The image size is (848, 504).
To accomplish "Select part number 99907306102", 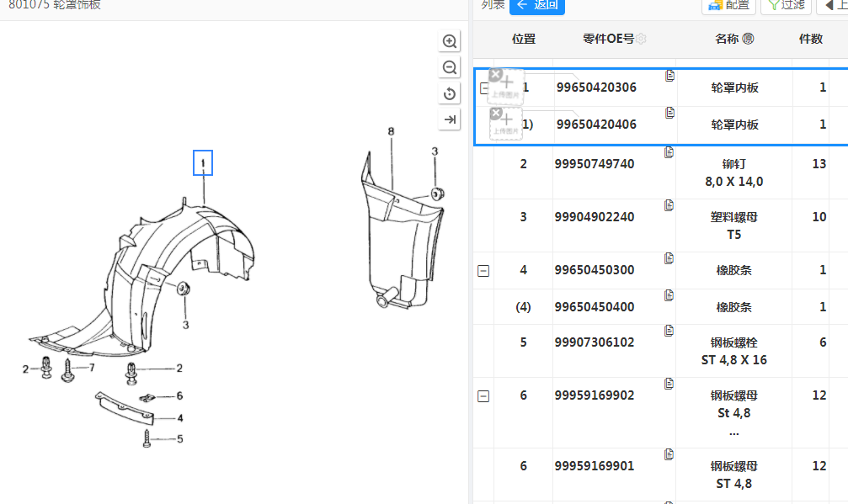I will 595,342.
